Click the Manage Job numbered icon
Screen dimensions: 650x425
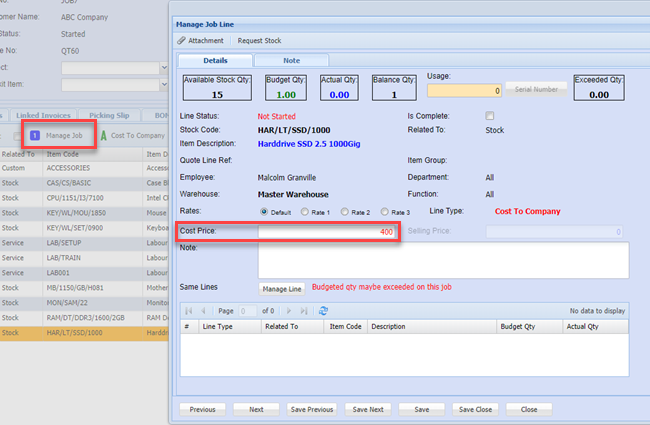tap(35, 135)
